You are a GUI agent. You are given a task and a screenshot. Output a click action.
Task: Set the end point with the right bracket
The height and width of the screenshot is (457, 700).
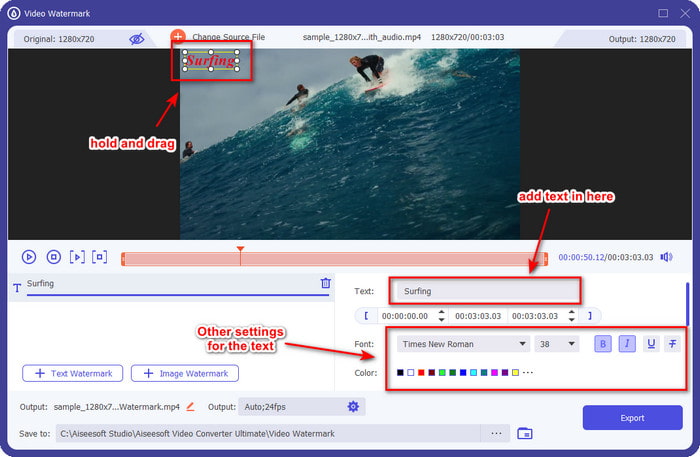[590, 316]
